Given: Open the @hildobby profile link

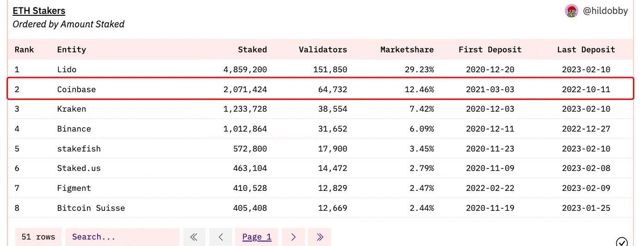Looking at the screenshot, I should click(605, 11).
